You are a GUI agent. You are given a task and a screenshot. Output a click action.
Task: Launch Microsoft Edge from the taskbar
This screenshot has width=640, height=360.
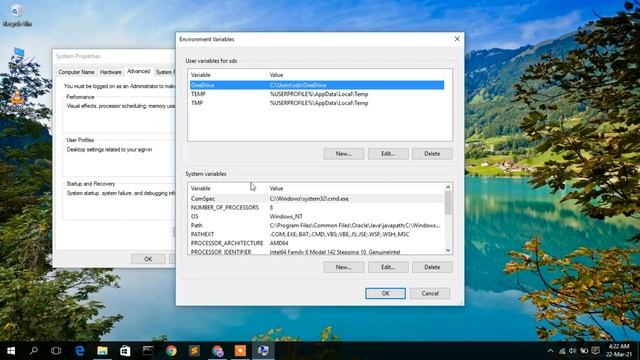click(80, 351)
